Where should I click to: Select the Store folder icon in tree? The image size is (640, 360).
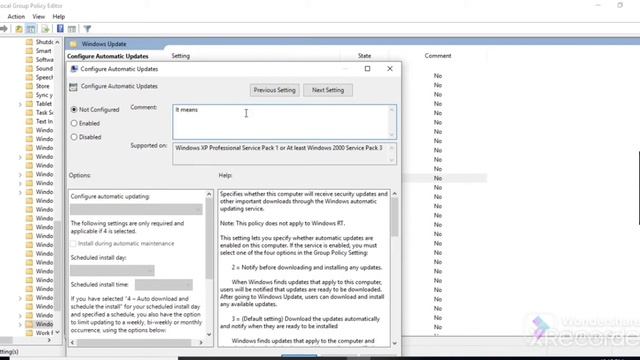[x=29, y=86]
